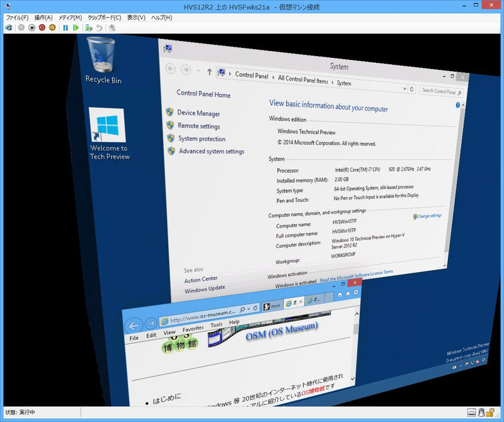Click the keyboard status bar icon

point(471,412)
